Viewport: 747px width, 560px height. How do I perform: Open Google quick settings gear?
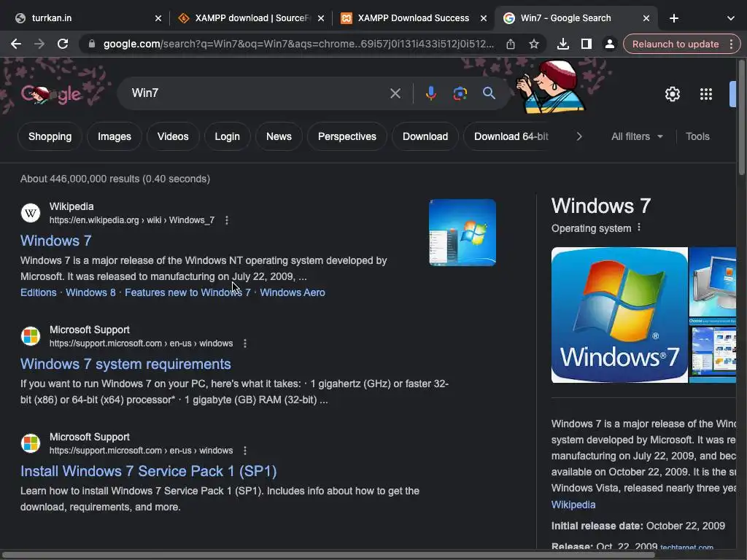pyautogui.click(x=672, y=94)
